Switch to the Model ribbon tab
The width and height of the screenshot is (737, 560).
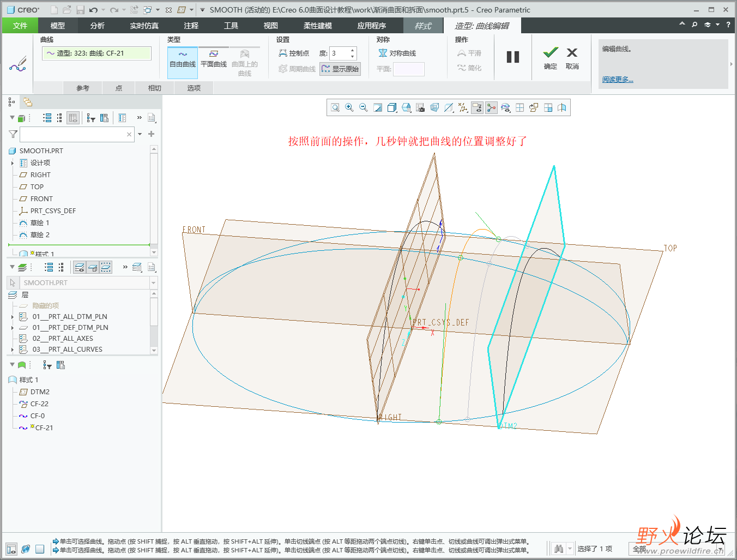[x=58, y=26]
